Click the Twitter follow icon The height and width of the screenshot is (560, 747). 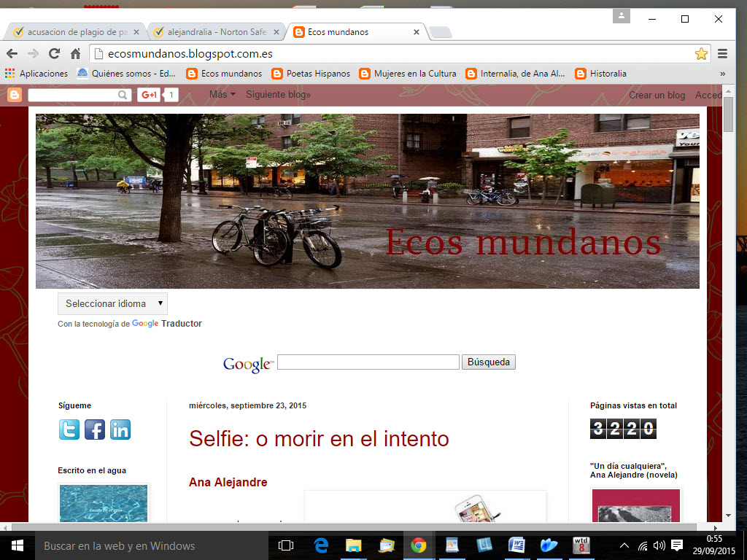[69, 429]
